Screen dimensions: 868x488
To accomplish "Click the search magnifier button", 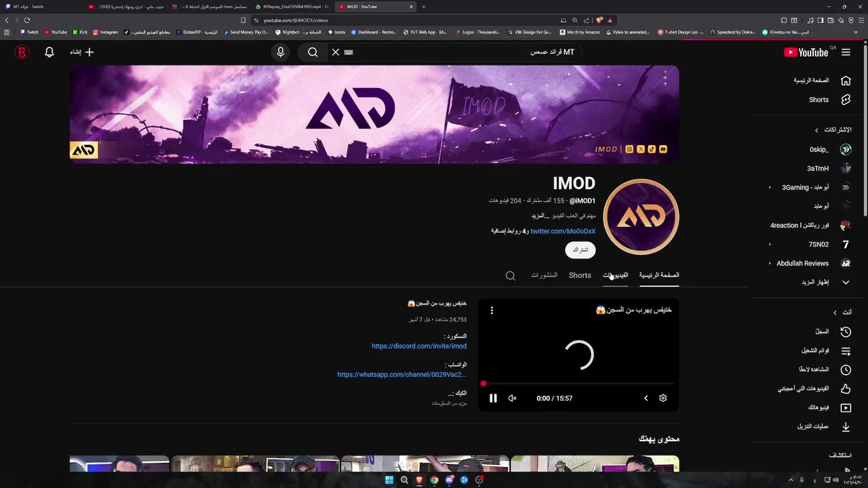I will [313, 52].
